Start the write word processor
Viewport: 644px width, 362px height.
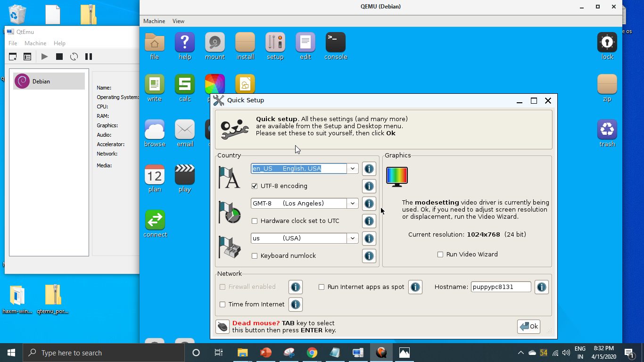point(155,87)
